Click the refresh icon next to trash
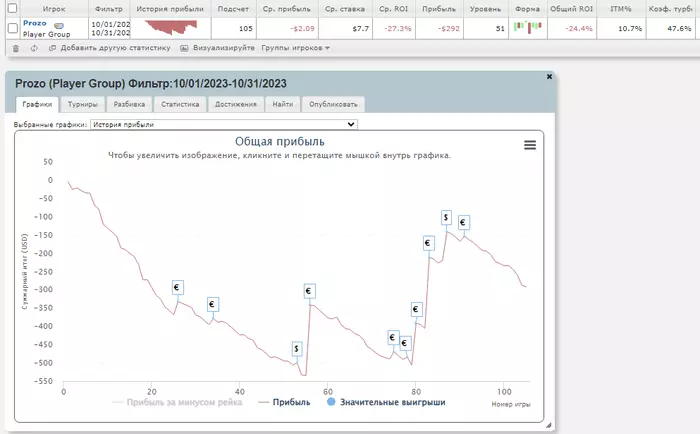The image size is (700, 434). pyautogui.click(x=34, y=48)
